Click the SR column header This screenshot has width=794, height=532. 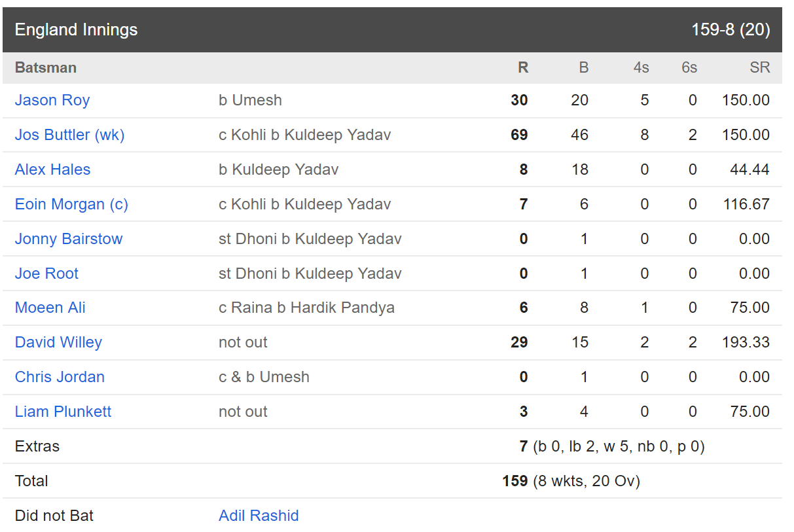760,67
